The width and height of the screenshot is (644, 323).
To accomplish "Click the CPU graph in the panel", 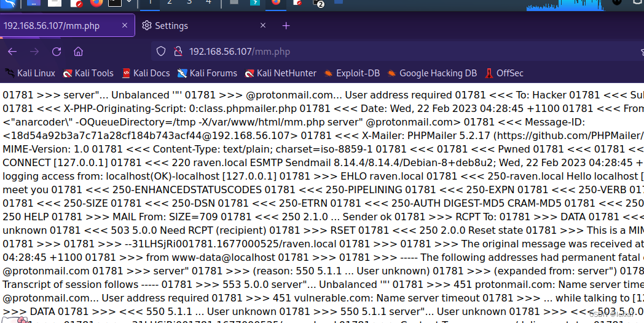I will (565, 5).
